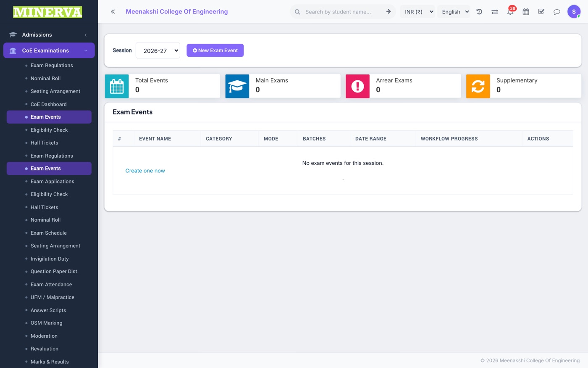
Task: Collapse the CoE Examinations menu chevron
Action: (86, 51)
